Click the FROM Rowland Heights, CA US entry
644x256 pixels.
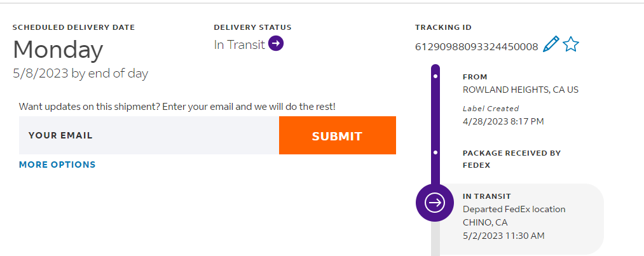[520, 90]
